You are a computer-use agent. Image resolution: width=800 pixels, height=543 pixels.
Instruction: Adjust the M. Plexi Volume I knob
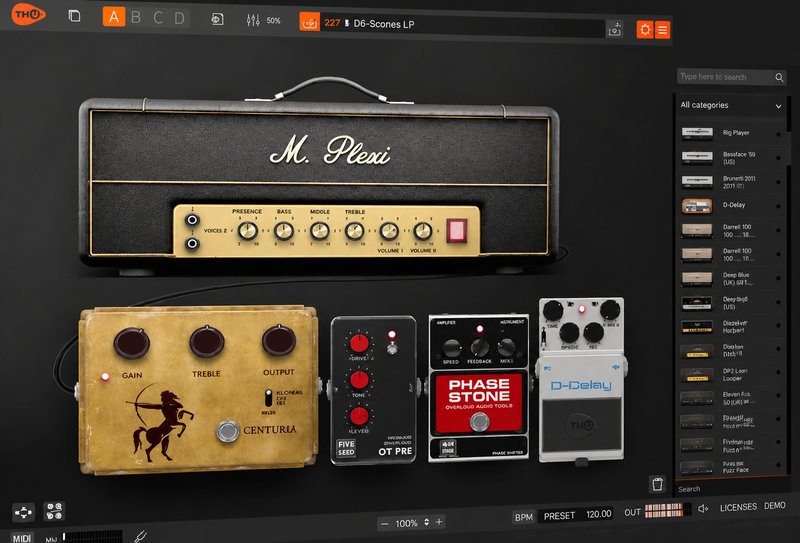click(x=389, y=231)
